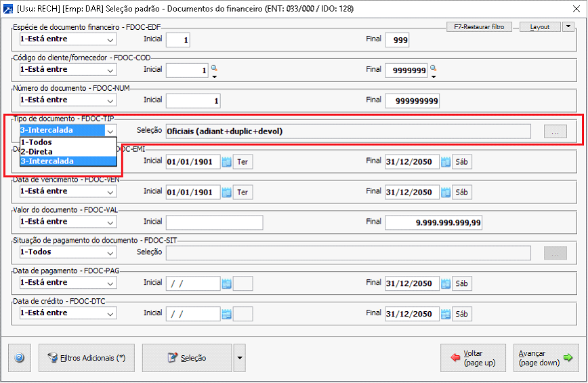
Task: Click the application logo in title bar
Action: coord(8,9)
